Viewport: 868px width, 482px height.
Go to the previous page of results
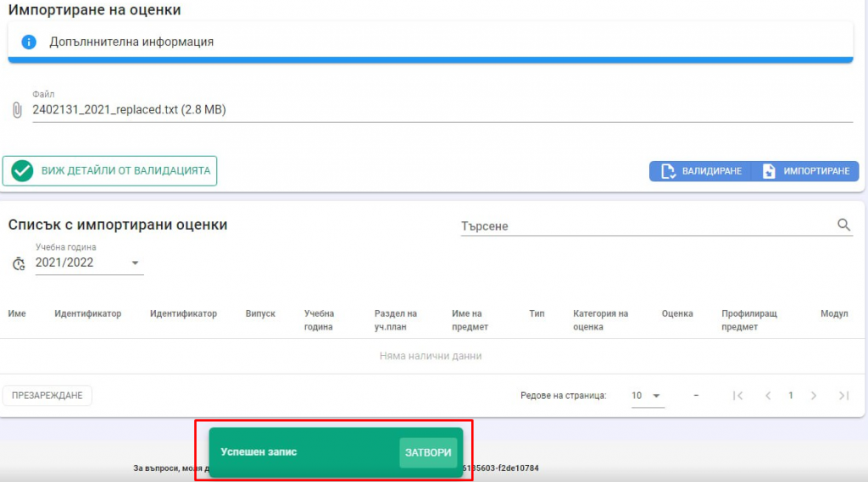tap(768, 396)
